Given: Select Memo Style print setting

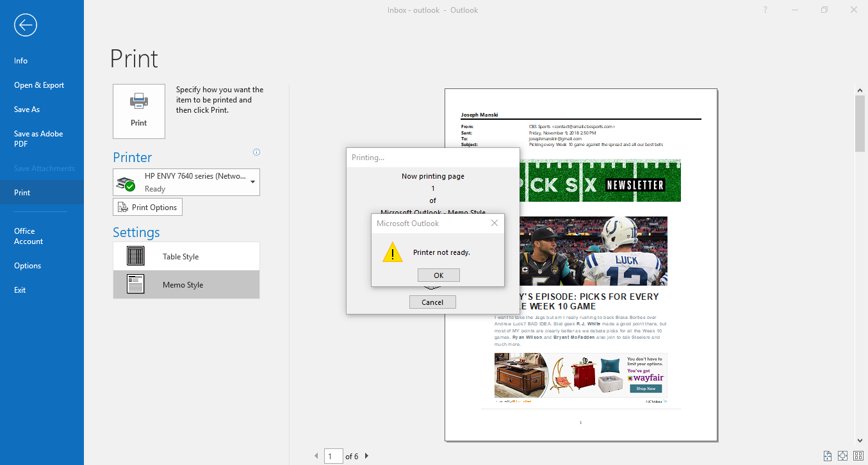Looking at the screenshot, I should tap(186, 284).
